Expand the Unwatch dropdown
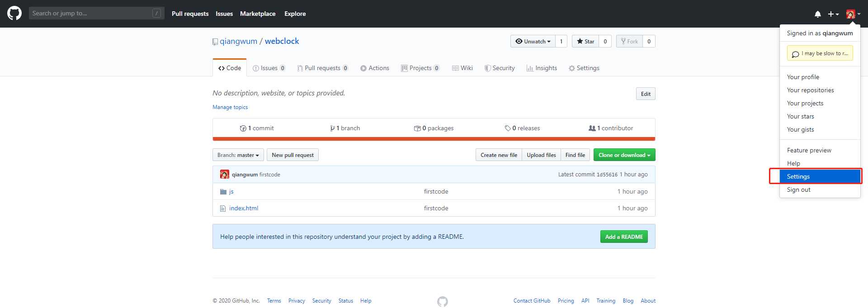 (533, 41)
